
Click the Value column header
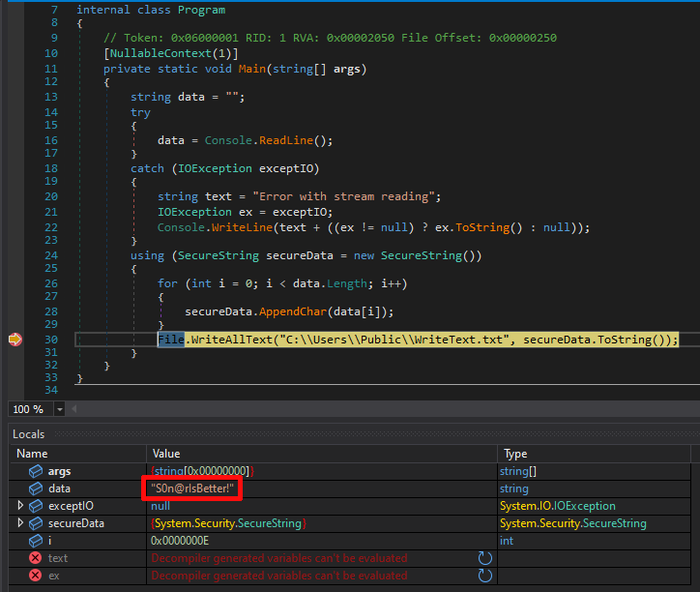coord(167,453)
